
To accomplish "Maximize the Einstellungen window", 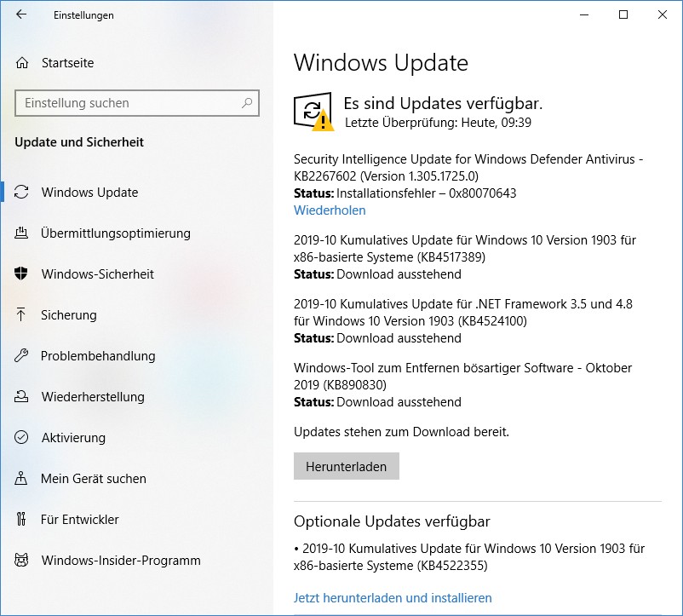I will [623, 14].
